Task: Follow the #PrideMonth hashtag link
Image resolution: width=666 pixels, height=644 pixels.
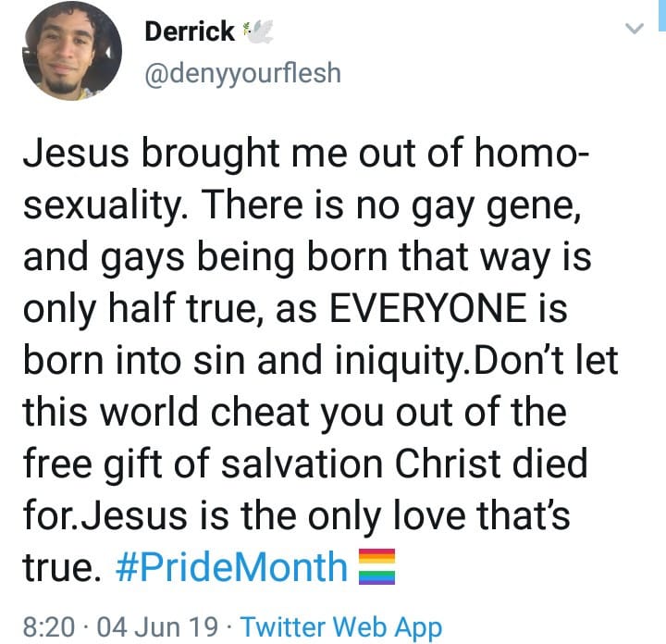Action: click(231, 566)
